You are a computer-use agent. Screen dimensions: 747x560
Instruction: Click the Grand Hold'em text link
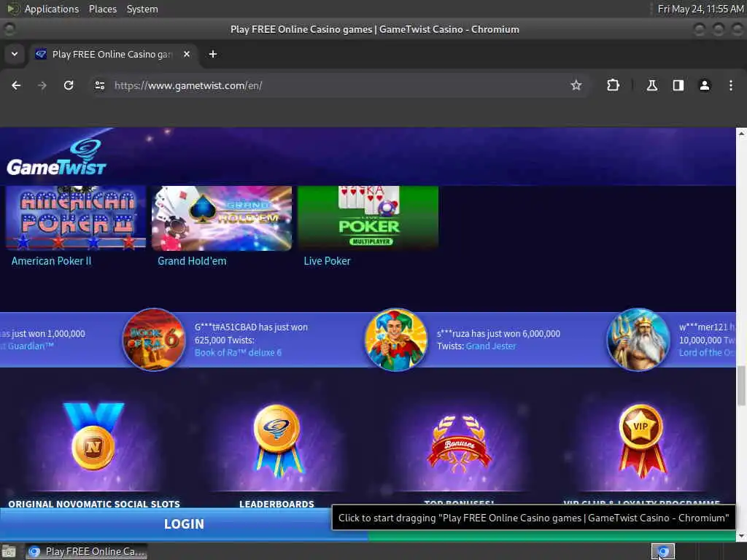(x=192, y=261)
